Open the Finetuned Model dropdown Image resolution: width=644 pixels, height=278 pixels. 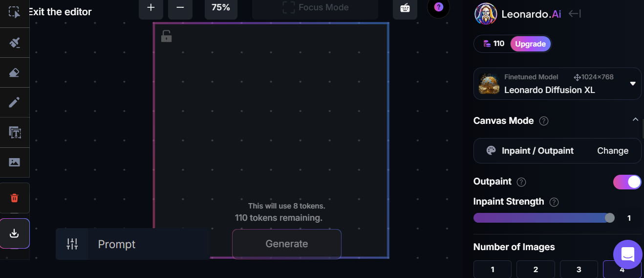click(557, 84)
